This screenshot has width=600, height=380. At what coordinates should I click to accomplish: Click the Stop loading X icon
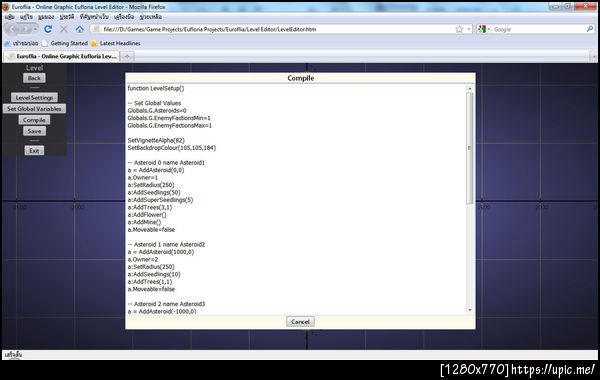[x=64, y=29]
